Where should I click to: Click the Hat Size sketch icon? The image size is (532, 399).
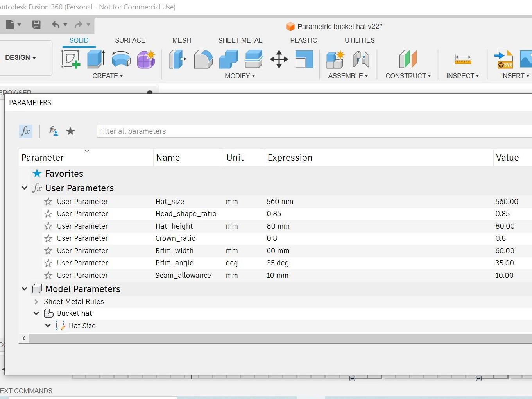(60, 326)
